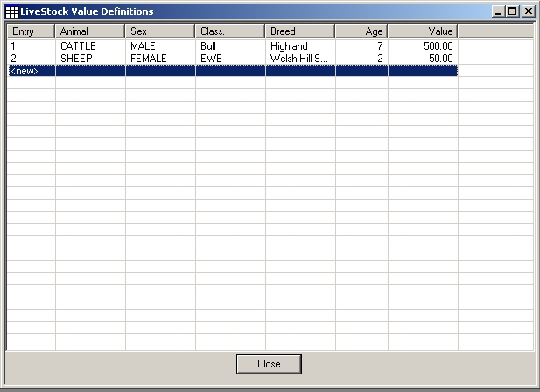540x392 pixels.
Task: Click the Animal column header
Action: click(90, 31)
